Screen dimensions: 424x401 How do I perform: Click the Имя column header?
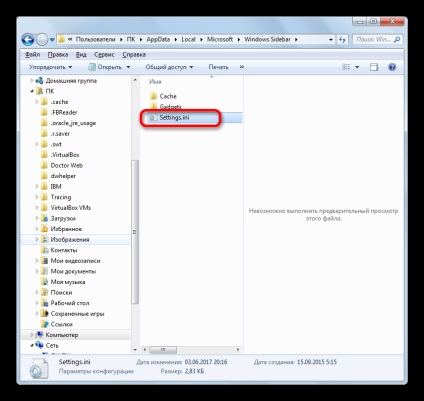(x=155, y=81)
